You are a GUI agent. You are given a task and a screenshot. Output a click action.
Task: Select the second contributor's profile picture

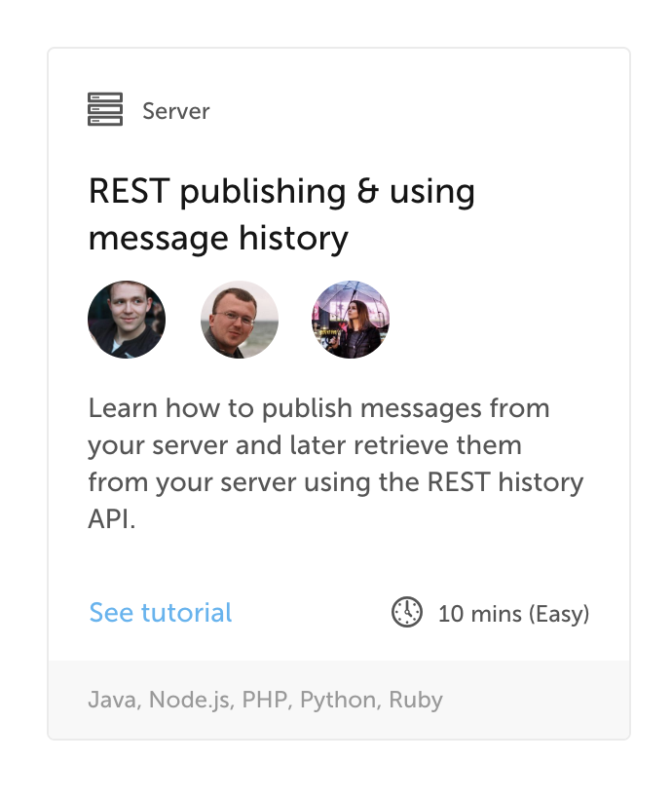click(x=239, y=319)
